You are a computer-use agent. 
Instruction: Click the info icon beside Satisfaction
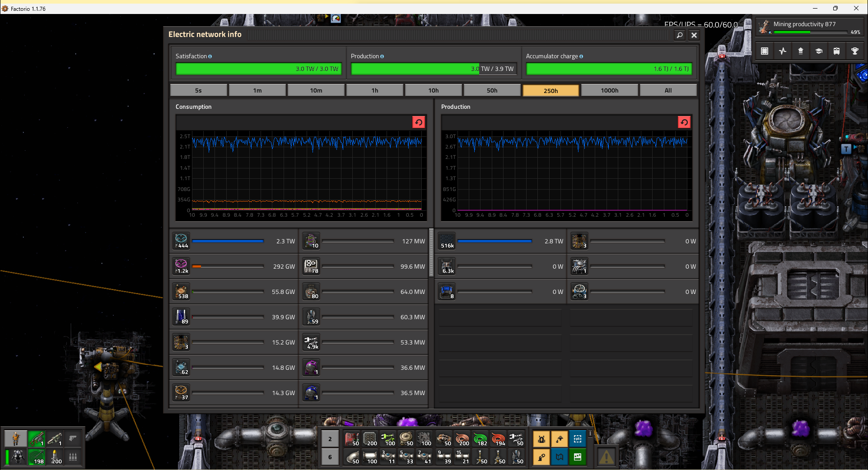pos(210,56)
